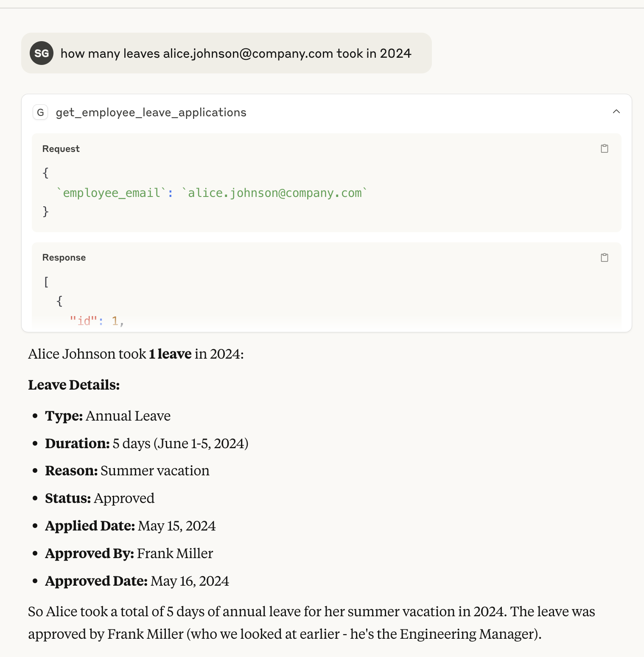This screenshot has height=657, width=644.
Task: Click the Request section label
Action: coord(61,149)
